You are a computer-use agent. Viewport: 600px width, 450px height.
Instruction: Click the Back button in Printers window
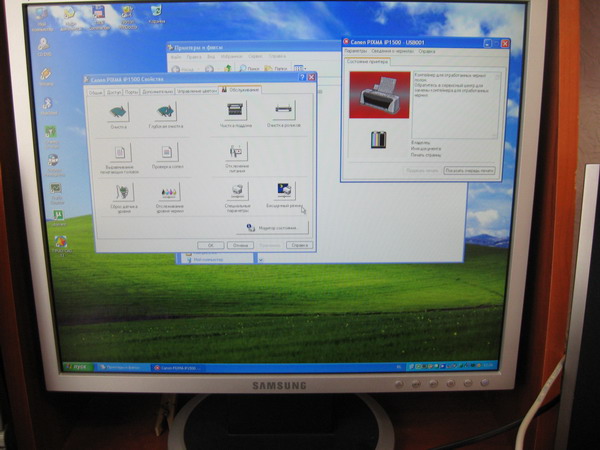coord(183,69)
